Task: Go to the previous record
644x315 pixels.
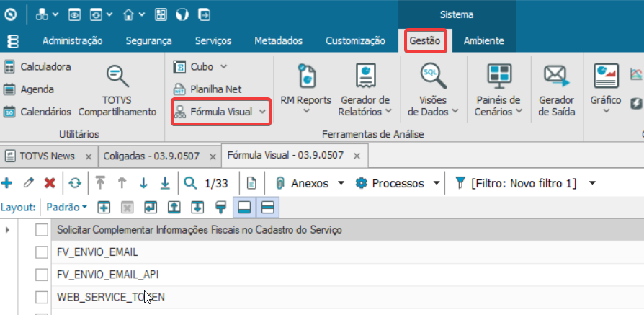Action: [x=122, y=183]
